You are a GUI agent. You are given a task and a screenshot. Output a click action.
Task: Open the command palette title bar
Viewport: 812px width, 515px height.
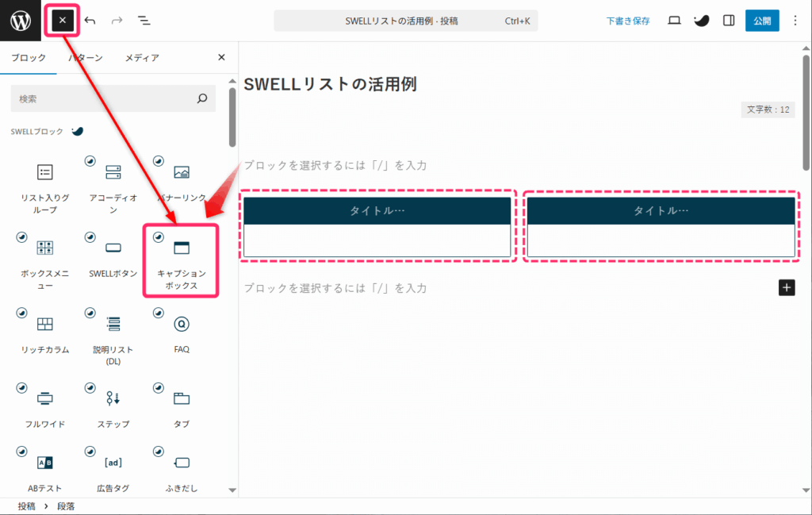405,21
